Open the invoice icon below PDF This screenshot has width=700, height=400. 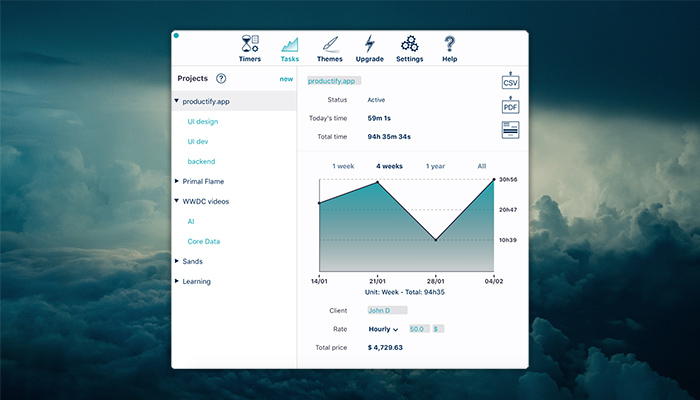coord(510,130)
